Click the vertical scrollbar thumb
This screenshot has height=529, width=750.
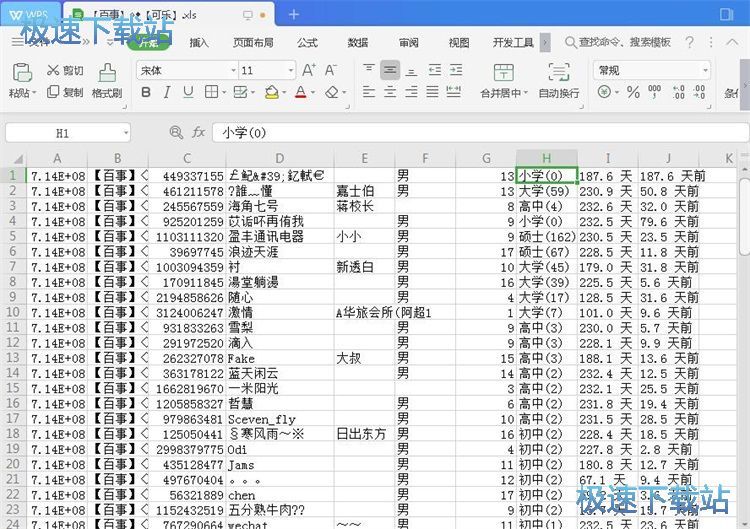click(744, 218)
